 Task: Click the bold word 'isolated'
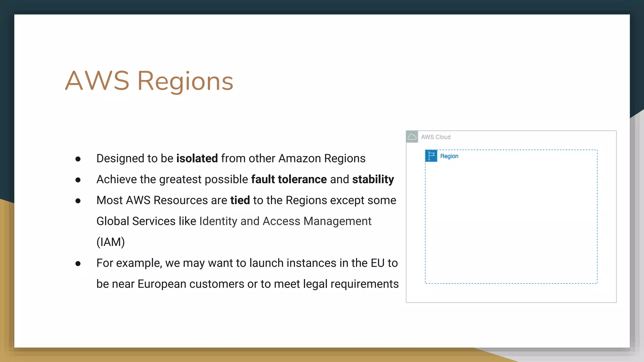pos(197,158)
